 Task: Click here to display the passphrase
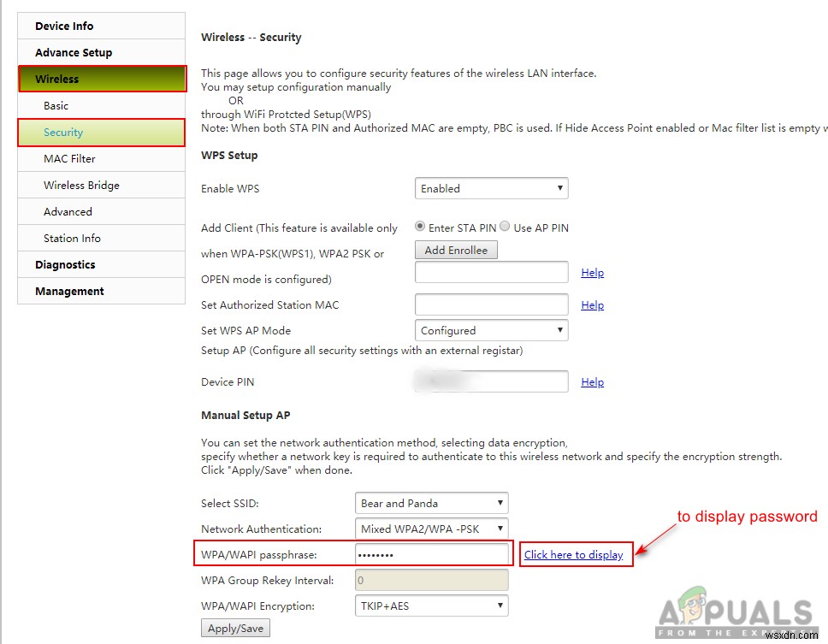pos(575,554)
